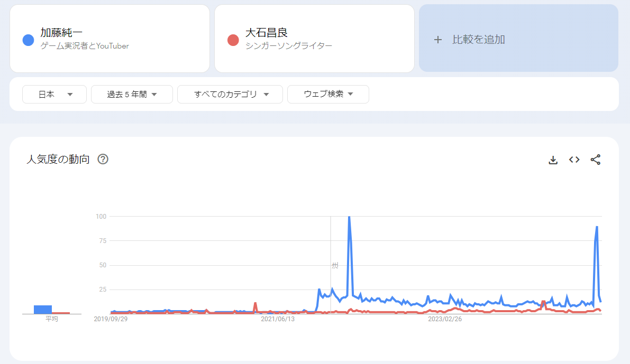This screenshot has width=630, height=364.
Task: Click the ゲーム実況者とYouTuber subtitle text
Action: pos(85,46)
